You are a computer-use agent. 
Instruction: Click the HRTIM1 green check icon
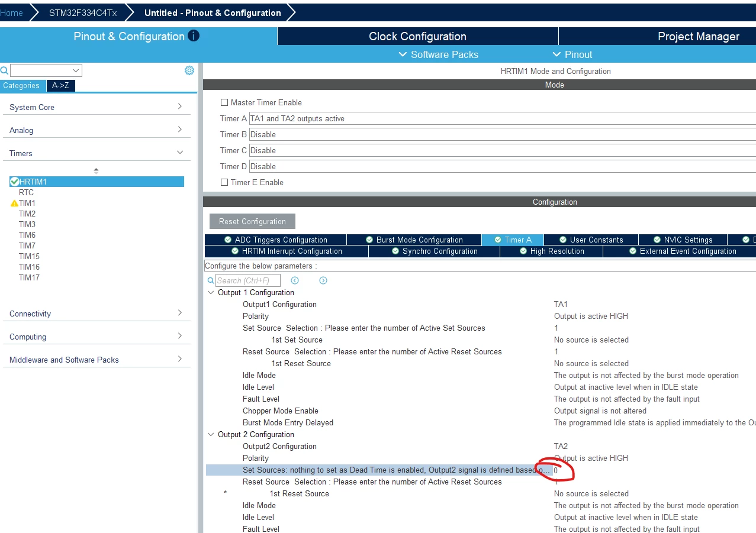pyautogui.click(x=14, y=182)
